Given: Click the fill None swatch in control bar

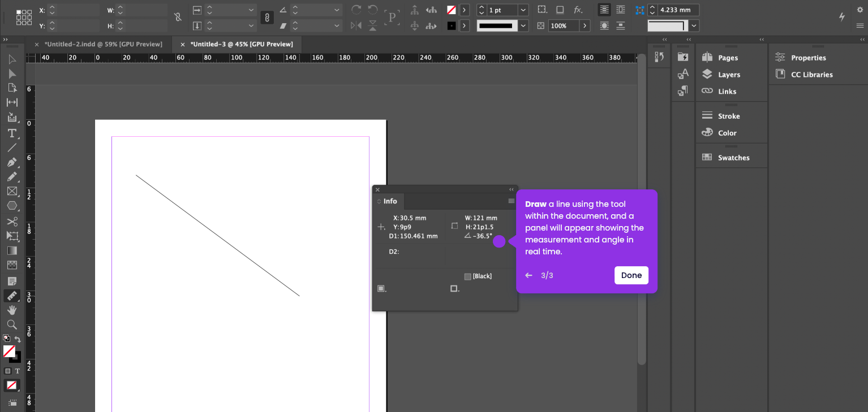Looking at the screenshot, I should (x=452, y=10).
